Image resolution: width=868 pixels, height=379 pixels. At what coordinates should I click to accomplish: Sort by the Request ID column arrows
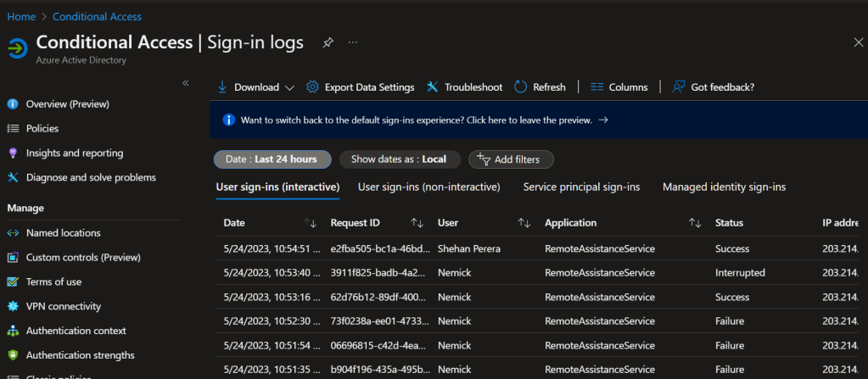click(417, 223)
